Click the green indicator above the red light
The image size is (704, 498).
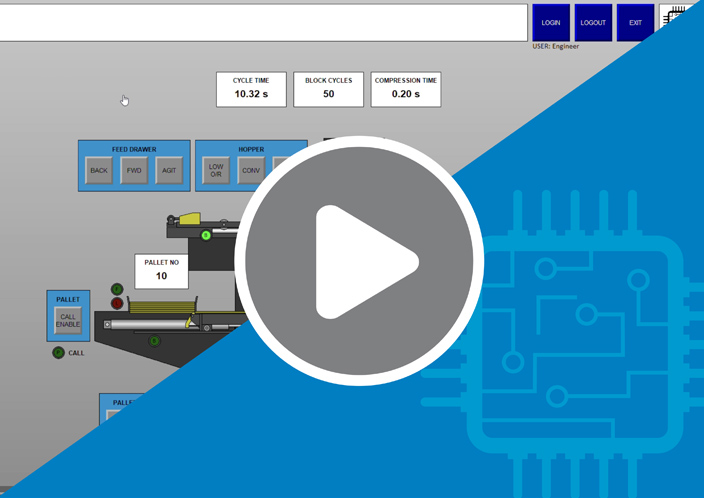117,289
